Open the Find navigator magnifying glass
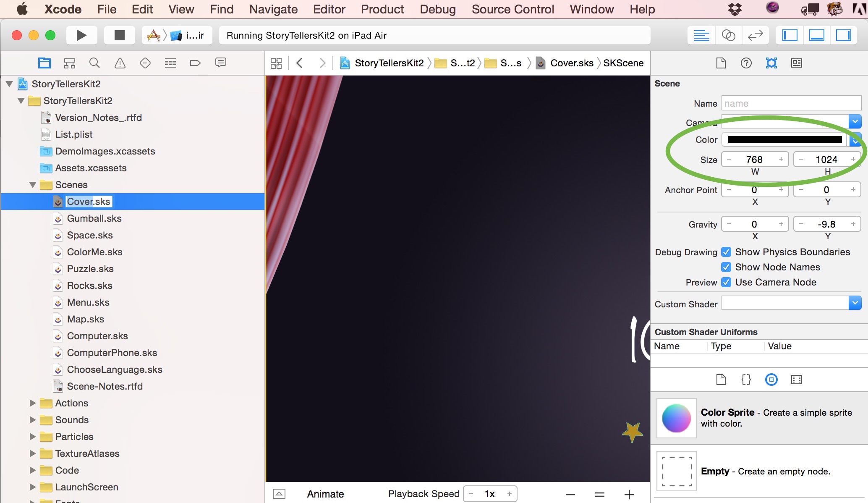Image resolution: width=868 pixels, height=503 pixels. tap(94, 63)
